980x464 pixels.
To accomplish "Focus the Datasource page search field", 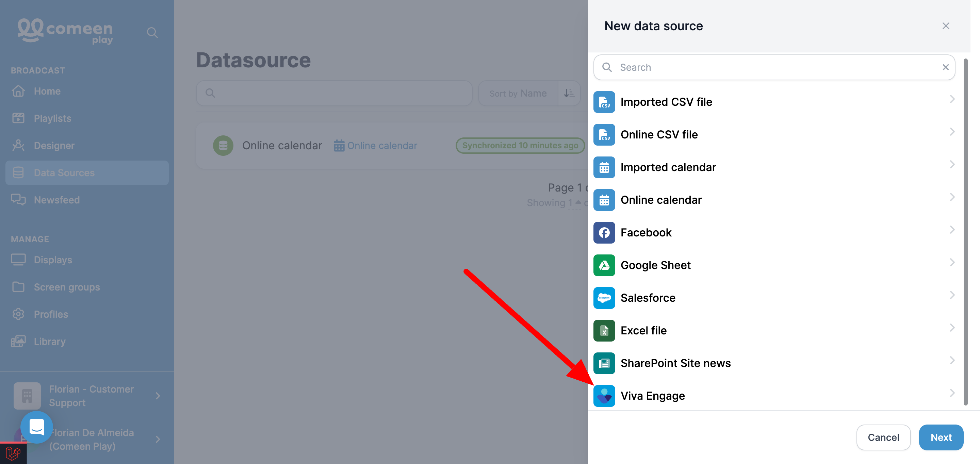I will (x=334, y=93).
